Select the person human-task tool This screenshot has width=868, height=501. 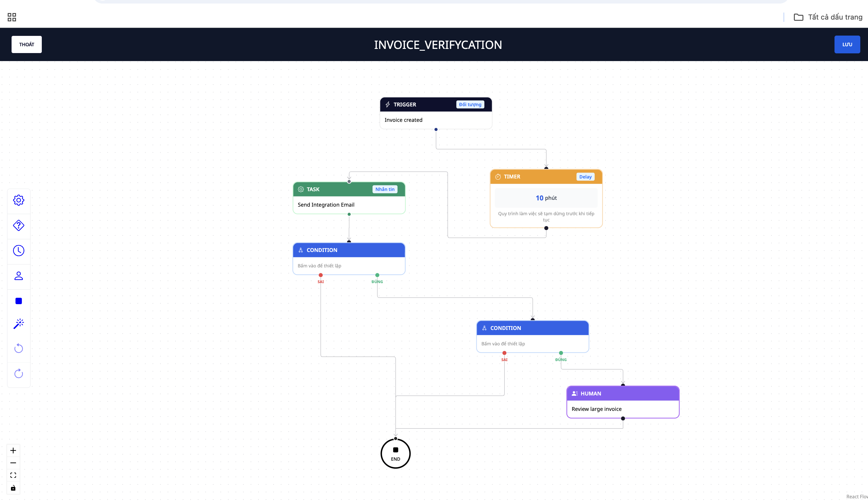tap(19, 276)
